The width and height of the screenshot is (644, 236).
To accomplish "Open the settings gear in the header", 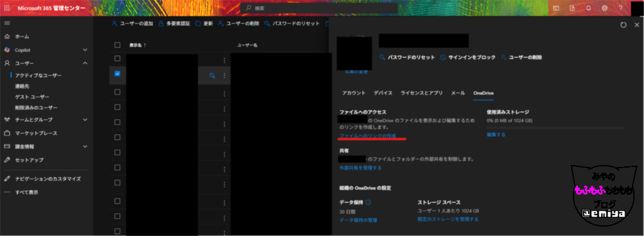I will click(x=604, y=8).
